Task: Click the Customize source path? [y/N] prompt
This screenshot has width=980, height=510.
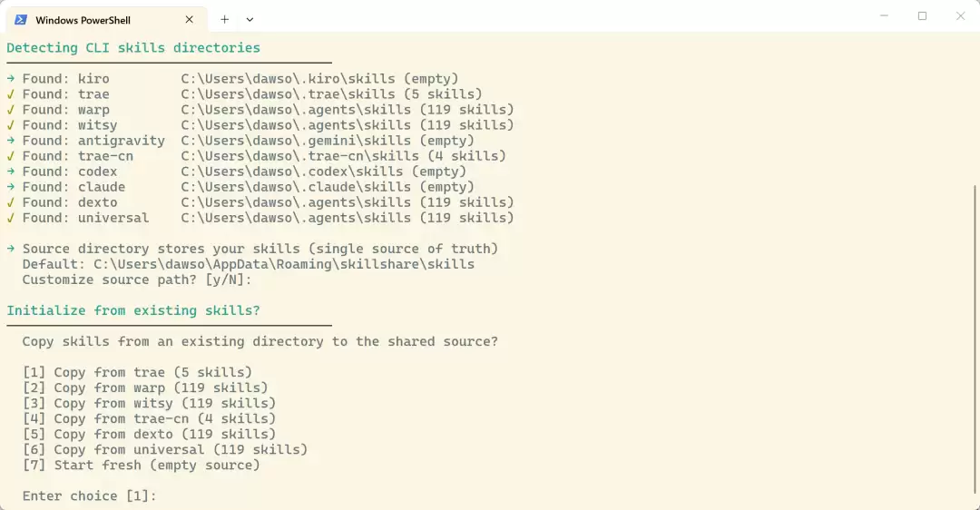Action: [x=137, y=280]
